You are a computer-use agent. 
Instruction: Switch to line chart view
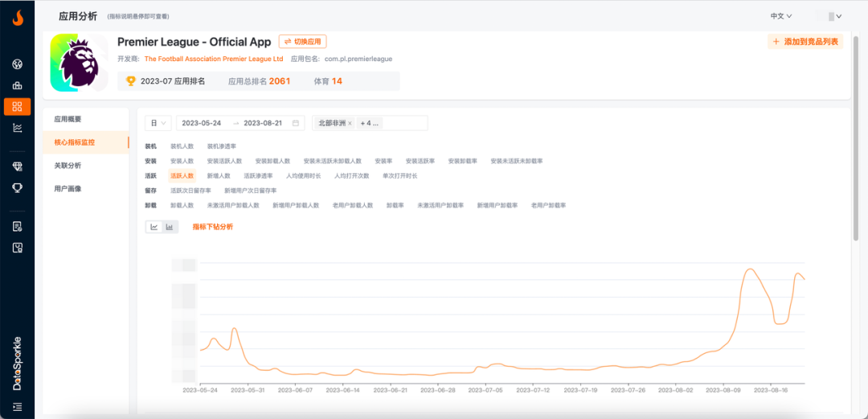154,228
